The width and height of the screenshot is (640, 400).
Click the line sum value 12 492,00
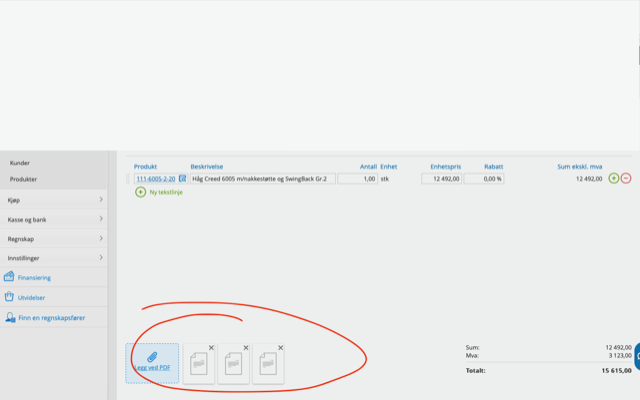(x=589, y=179)
